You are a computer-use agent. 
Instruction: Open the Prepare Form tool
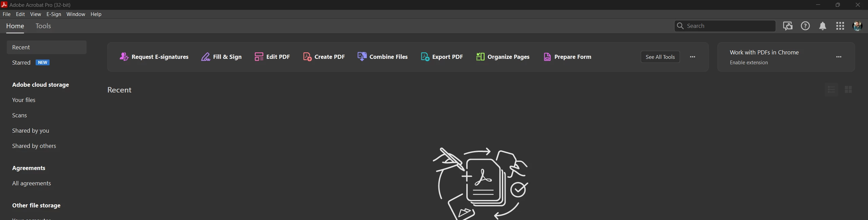click(567, 57)
